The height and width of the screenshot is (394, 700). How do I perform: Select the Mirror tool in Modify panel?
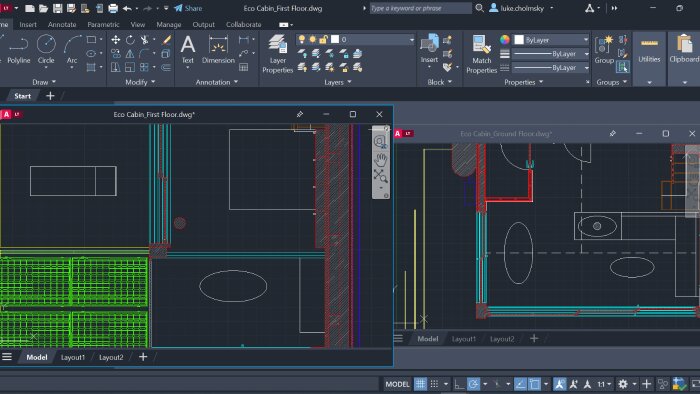[130, 54]
